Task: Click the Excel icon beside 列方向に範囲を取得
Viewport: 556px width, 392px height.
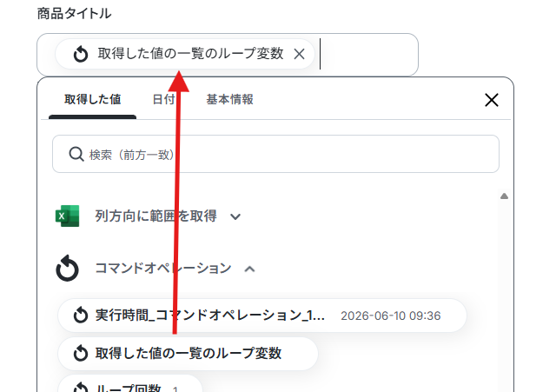Action: click(x=68, y=216)
